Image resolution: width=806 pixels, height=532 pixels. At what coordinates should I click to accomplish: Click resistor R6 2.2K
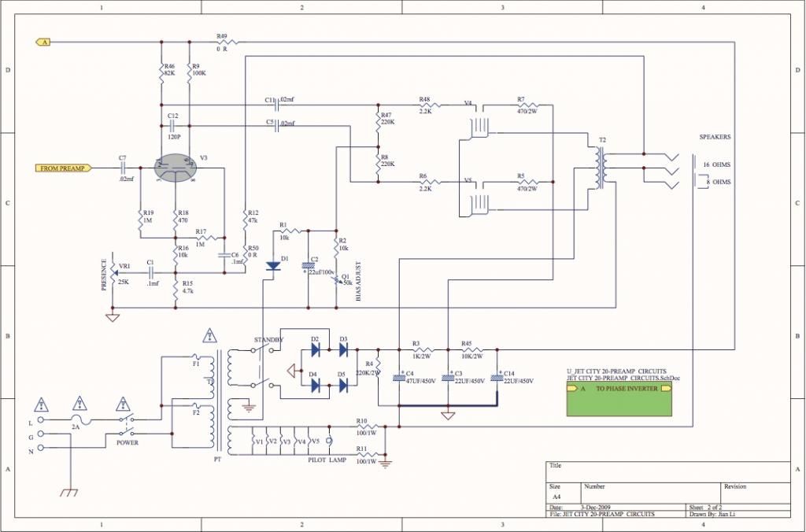click(x=430, y=182)
